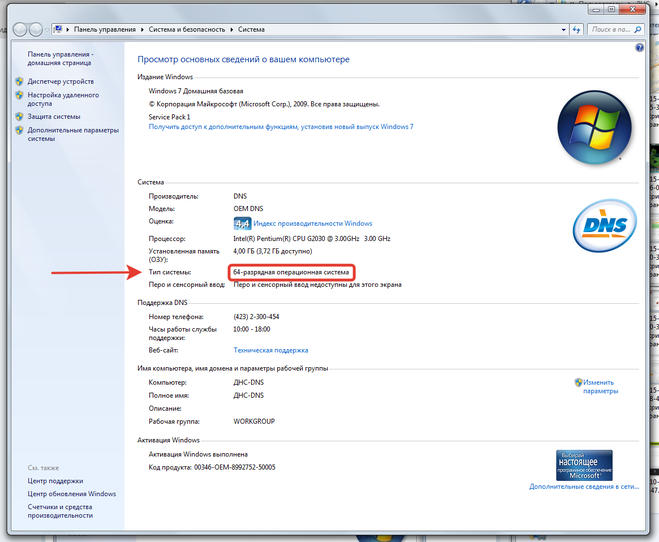Select processor text 'Intel(R) Pentium(R) CPU G2030'

tap(279, 239)
